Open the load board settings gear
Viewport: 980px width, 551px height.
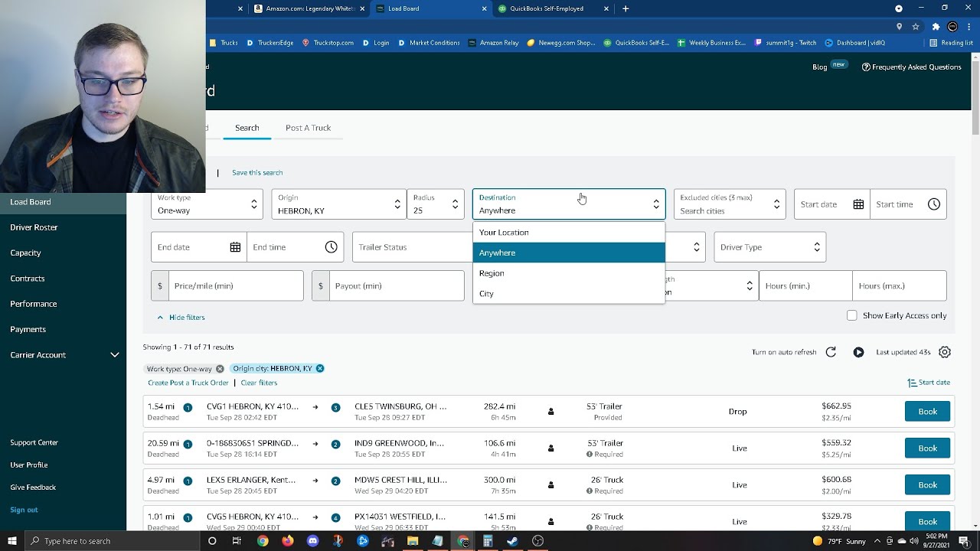point(945,352)
